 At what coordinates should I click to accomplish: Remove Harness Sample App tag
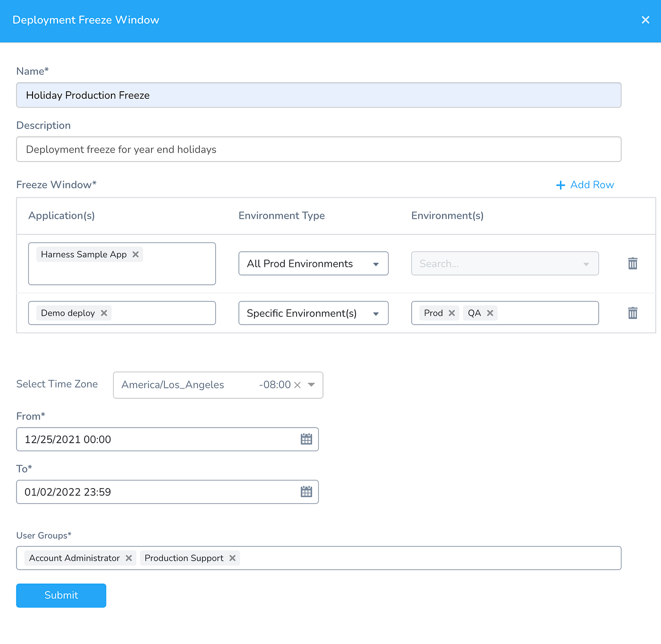click(136, 254)
